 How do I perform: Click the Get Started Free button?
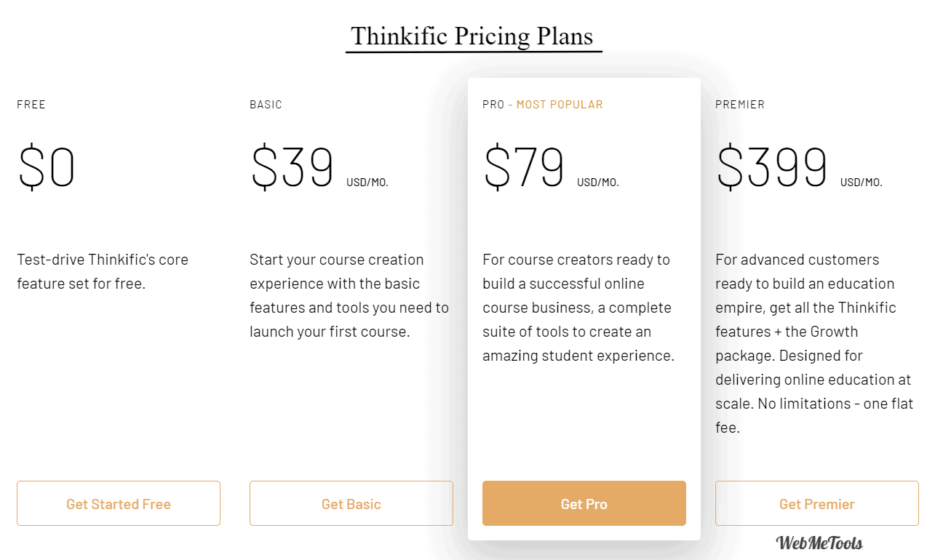(119, 503)
